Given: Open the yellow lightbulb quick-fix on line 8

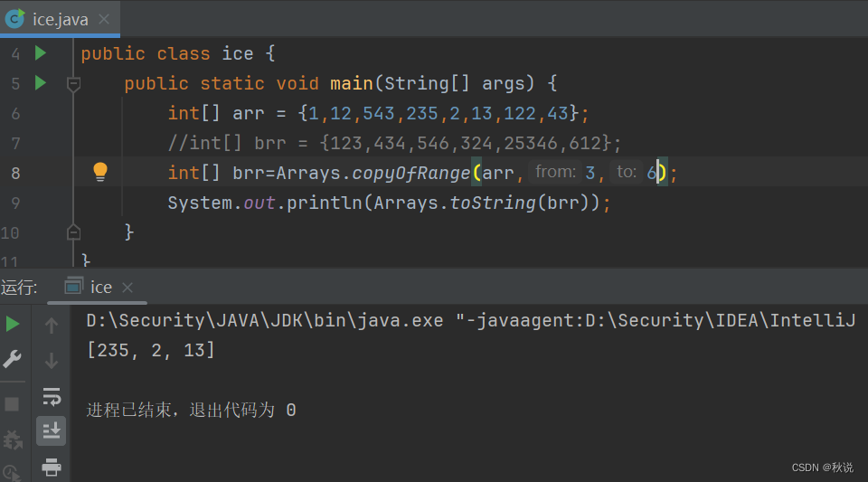Looking at the screenshot, I should (100, 172).
